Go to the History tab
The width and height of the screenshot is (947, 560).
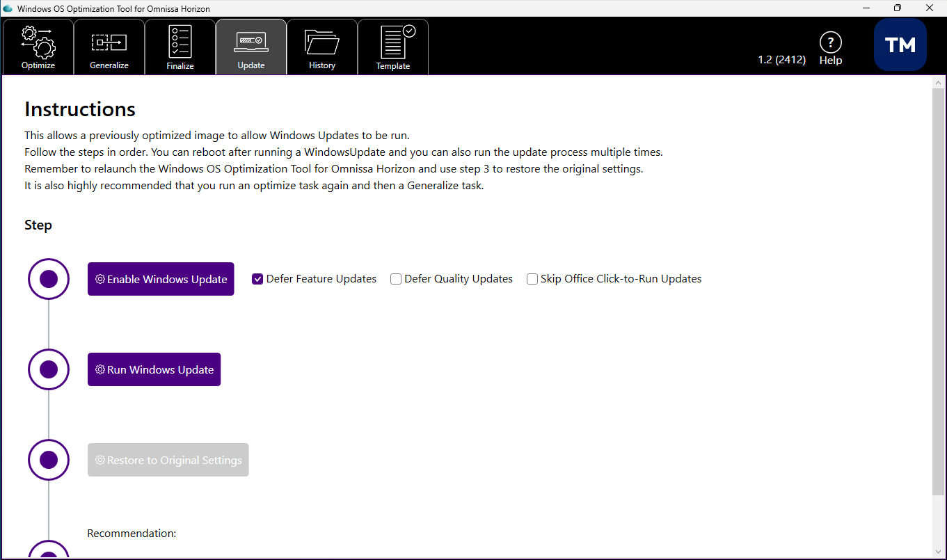[322, 47]
